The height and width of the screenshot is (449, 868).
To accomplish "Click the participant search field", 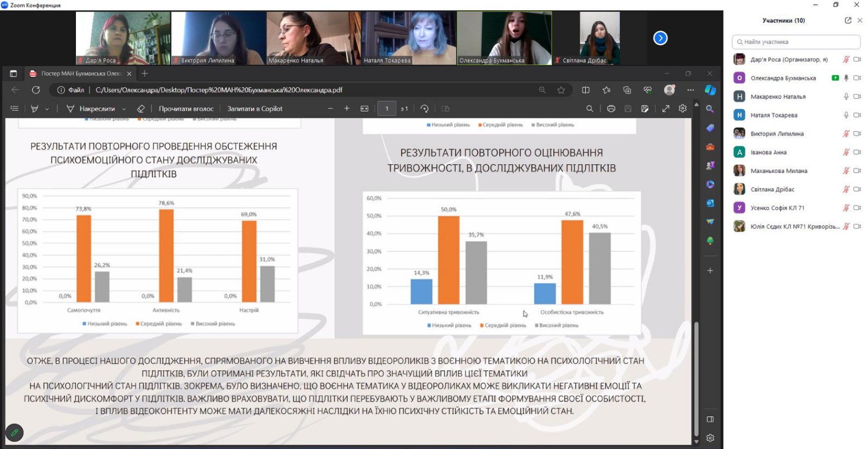I will [x=796, y=42].
